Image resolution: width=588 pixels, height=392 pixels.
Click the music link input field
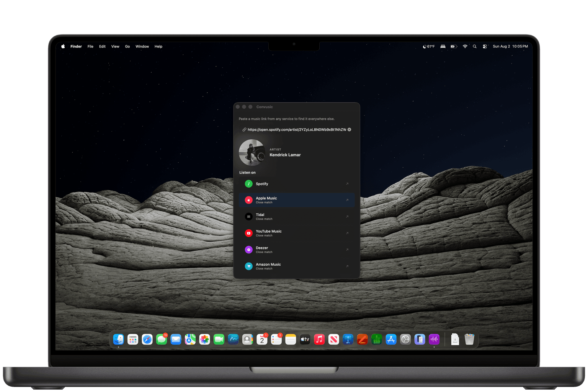[x=296, y=129]
